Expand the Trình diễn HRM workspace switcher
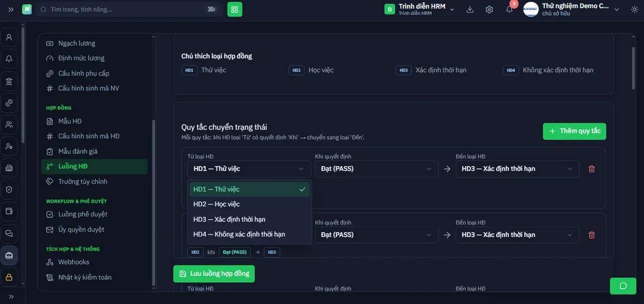The width and height of the screenshot is (644, 304). 419,10
